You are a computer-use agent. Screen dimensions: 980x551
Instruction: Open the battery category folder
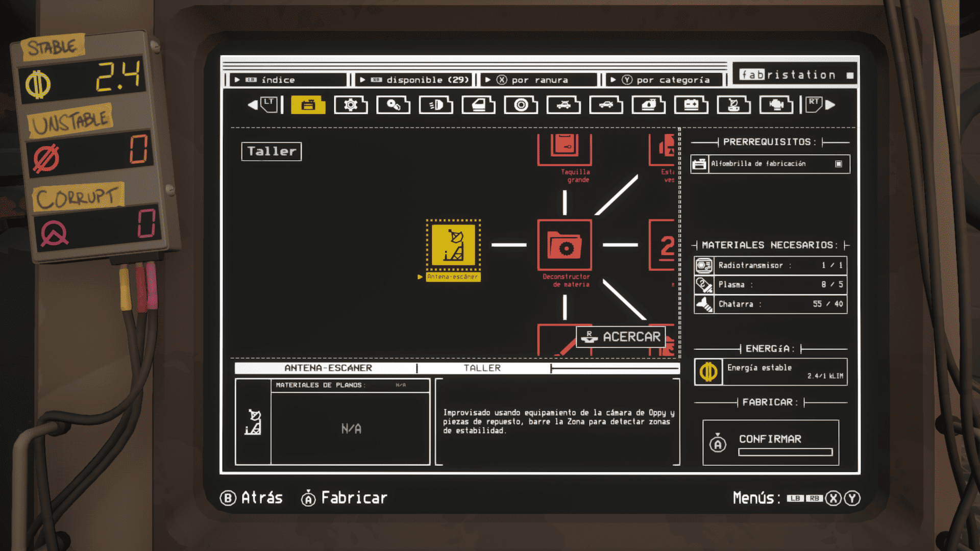tap(691, 105)
